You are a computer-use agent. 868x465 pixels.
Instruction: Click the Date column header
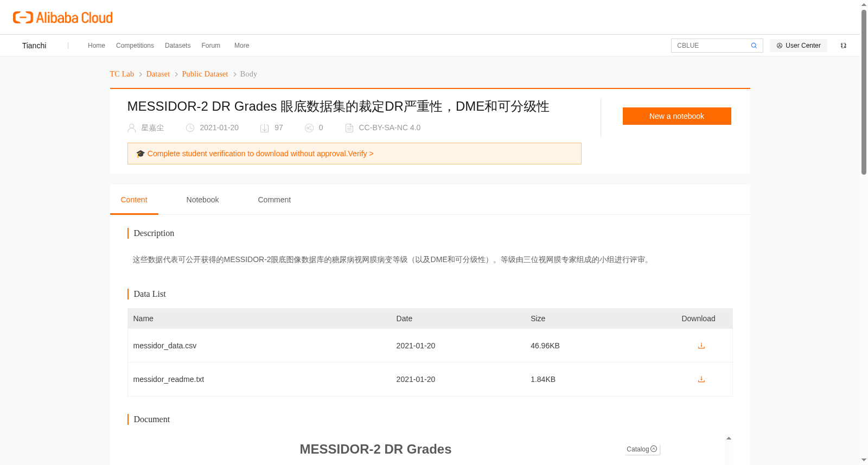(404, 319)
